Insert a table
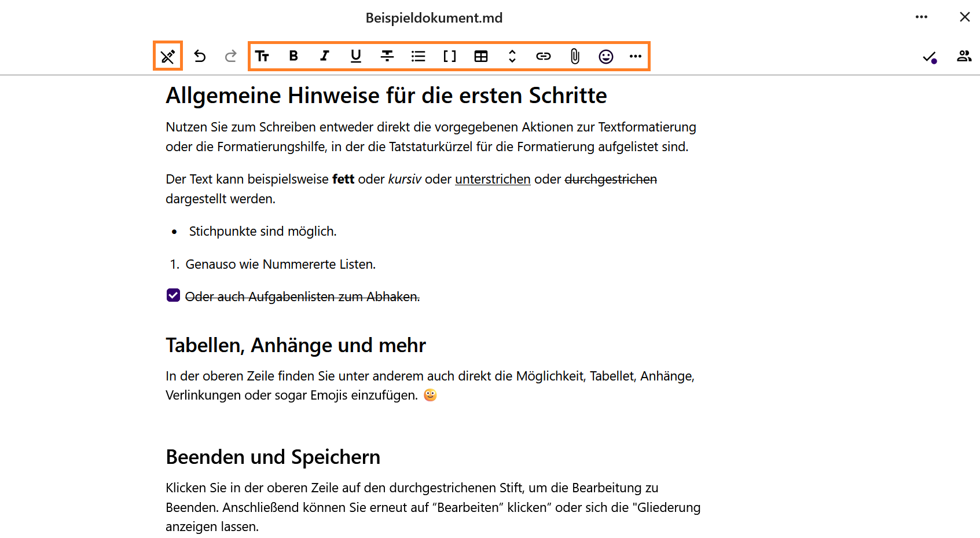This screenshot has height=538, width=980. (x=481, y=56)
